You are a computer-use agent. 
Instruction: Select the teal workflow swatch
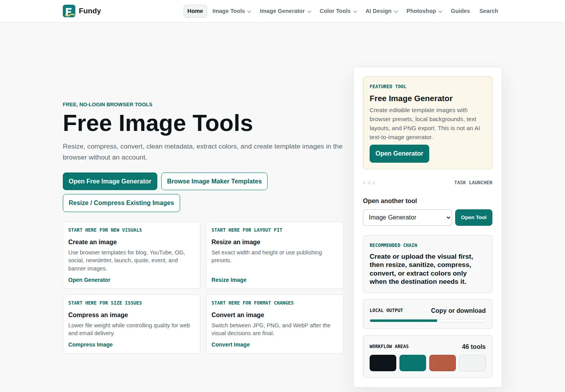coord(413,363)
